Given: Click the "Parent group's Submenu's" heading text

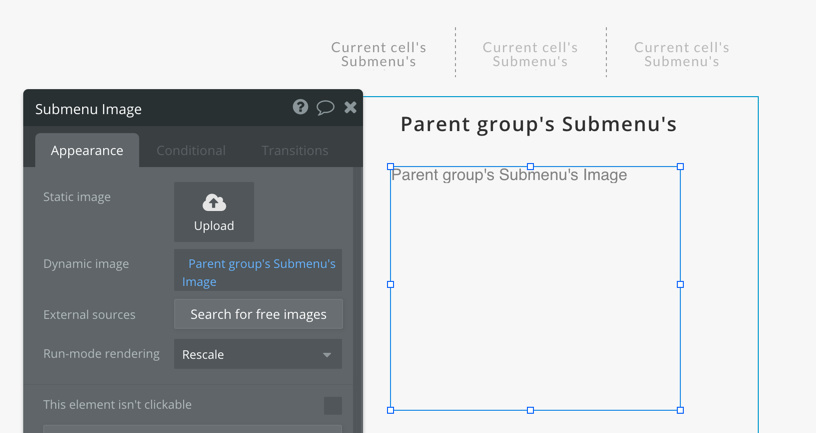Looking at the screenshot, I should (538, 124).
